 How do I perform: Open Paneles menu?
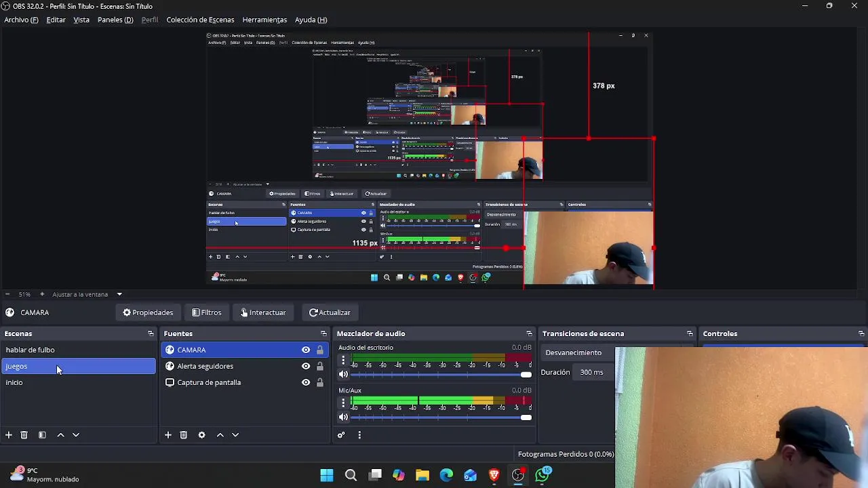[x=115, y=20]
